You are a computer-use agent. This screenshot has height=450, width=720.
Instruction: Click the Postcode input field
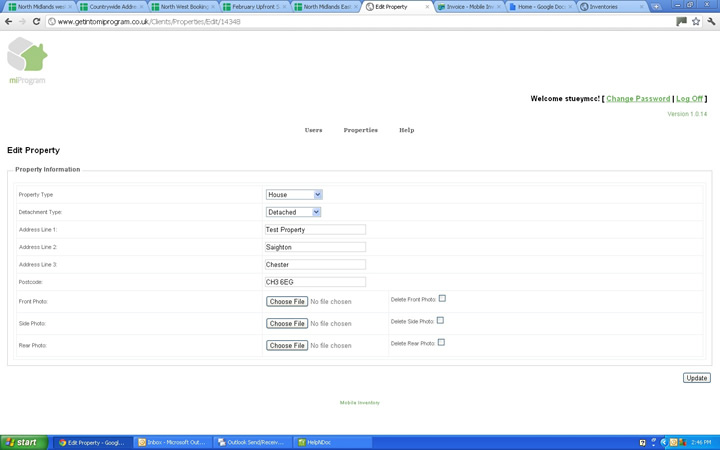point(315,282)
